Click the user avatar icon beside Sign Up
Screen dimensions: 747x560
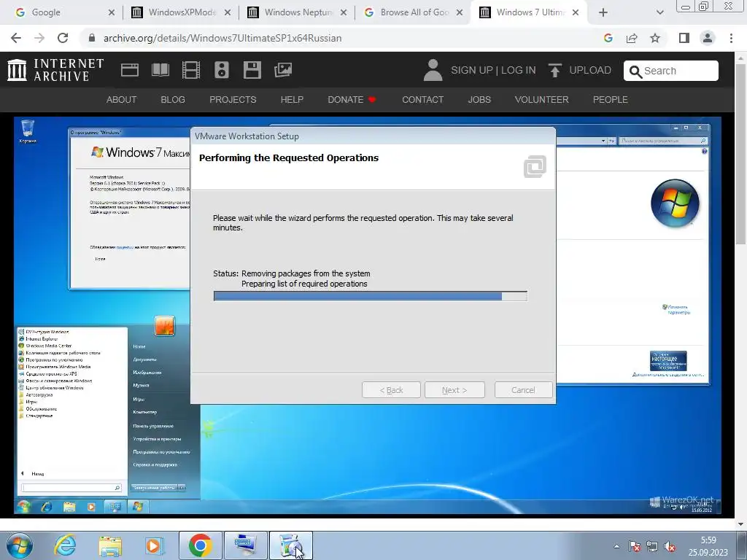tap(433, 70)
